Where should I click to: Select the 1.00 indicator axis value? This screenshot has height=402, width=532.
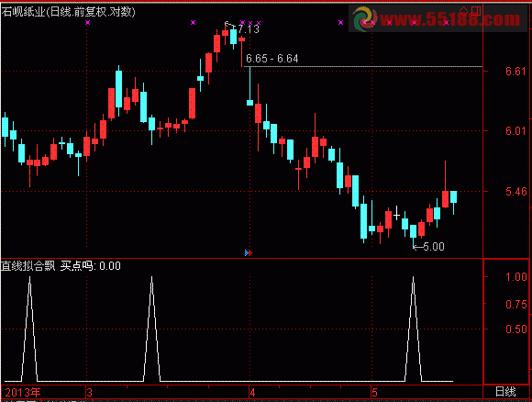[516, 276]
